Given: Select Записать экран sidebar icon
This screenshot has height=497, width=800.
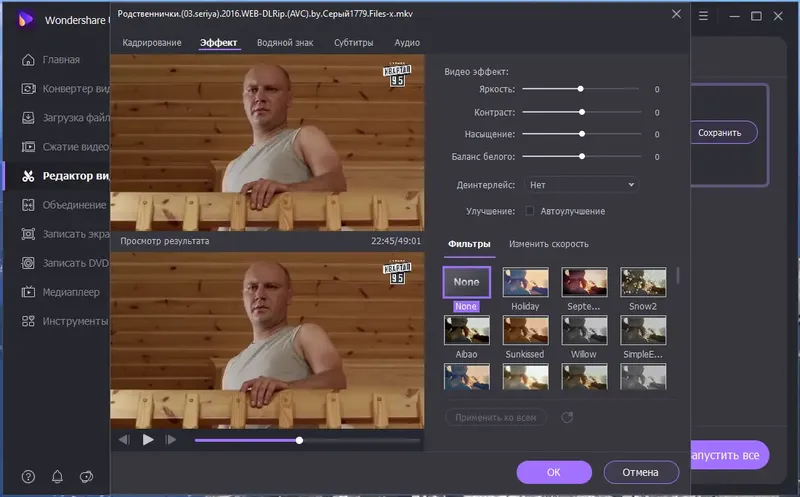Looking at the screenshot, I should coord(28,234).
